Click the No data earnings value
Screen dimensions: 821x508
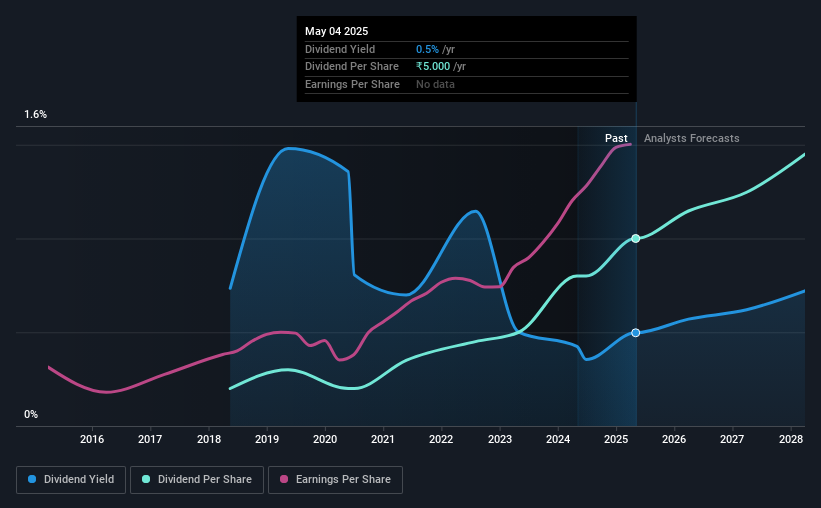coord(435,84)
